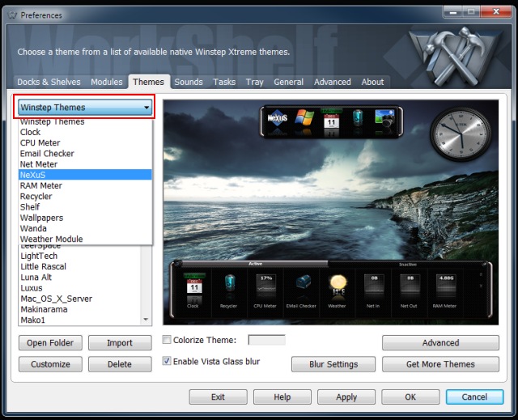The image size is (518, 420).
Task: Click the EMail Checker icon in the shelf
Action: pos(303,286)
